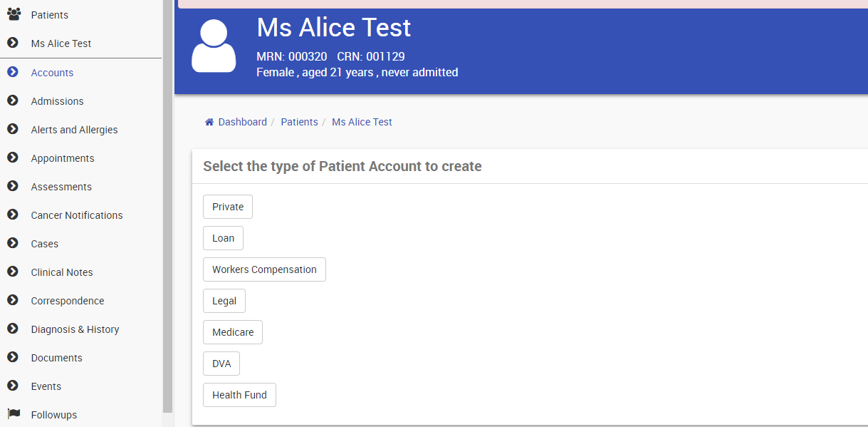The height and width of the screenshot is (427, 868).
Task: Click the sidebar vertical scrollbar
Action: [168, 207]
